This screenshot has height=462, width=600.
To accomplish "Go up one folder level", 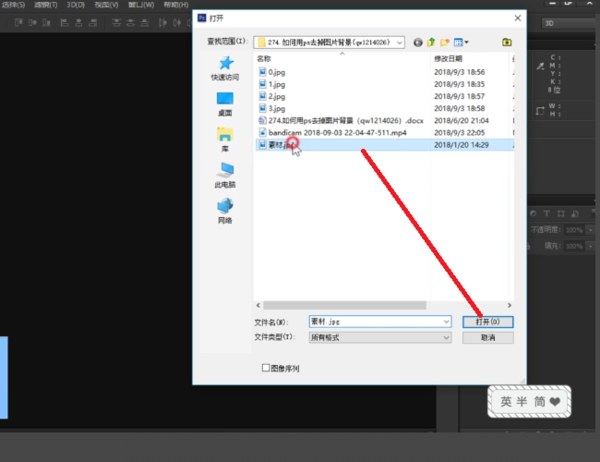I will tap(431, 42).
